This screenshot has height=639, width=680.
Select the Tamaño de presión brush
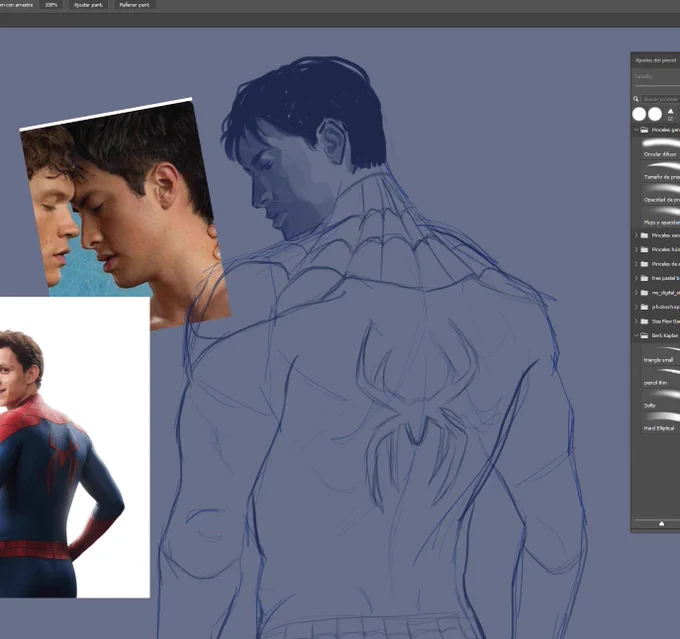click(x=660, y=170)
